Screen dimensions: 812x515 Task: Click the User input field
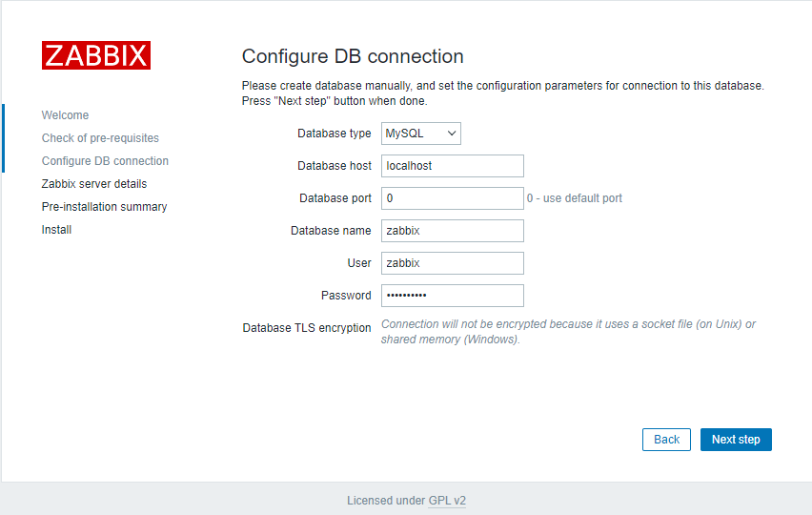pos(453,263)
